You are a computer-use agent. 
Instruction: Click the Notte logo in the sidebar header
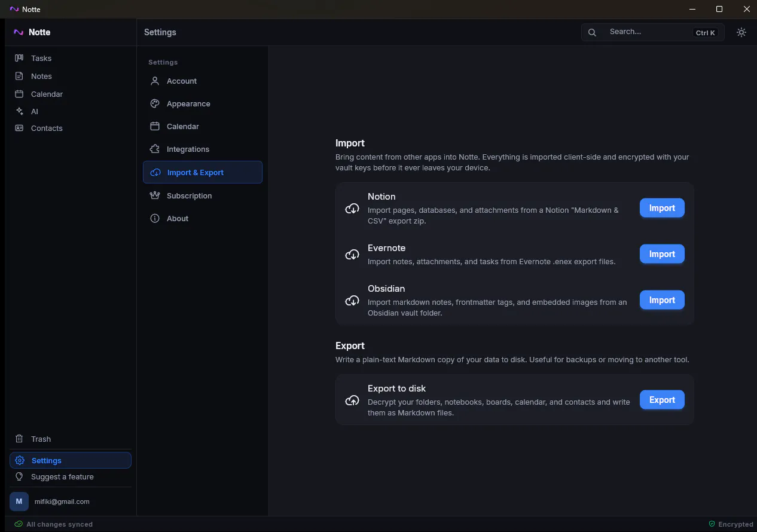tap(19, 32)
